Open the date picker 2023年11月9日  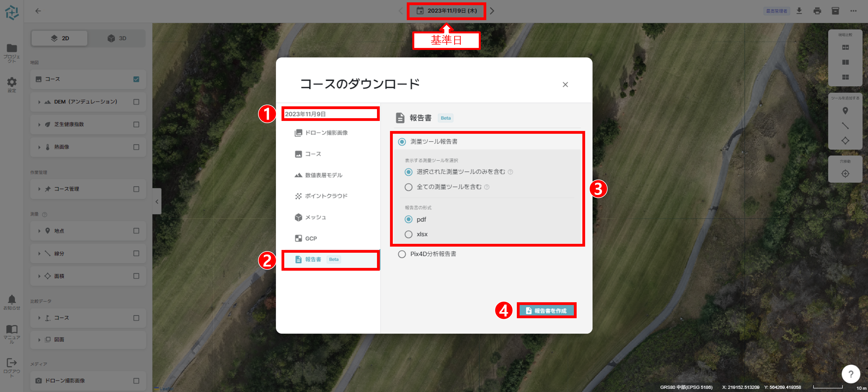pyautogui.click(x=446, y=11)
